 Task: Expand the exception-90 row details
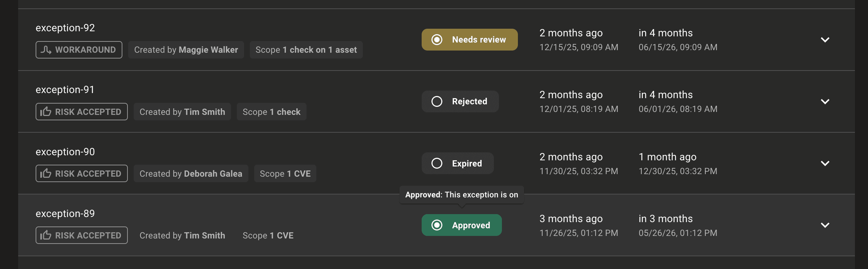tap(826, 164)
